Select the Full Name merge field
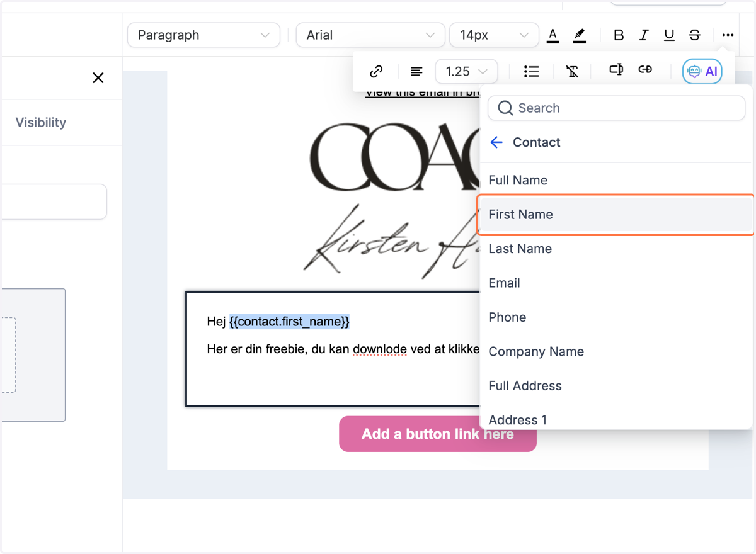This screenshot has height=554, width=756. point(616,180)
